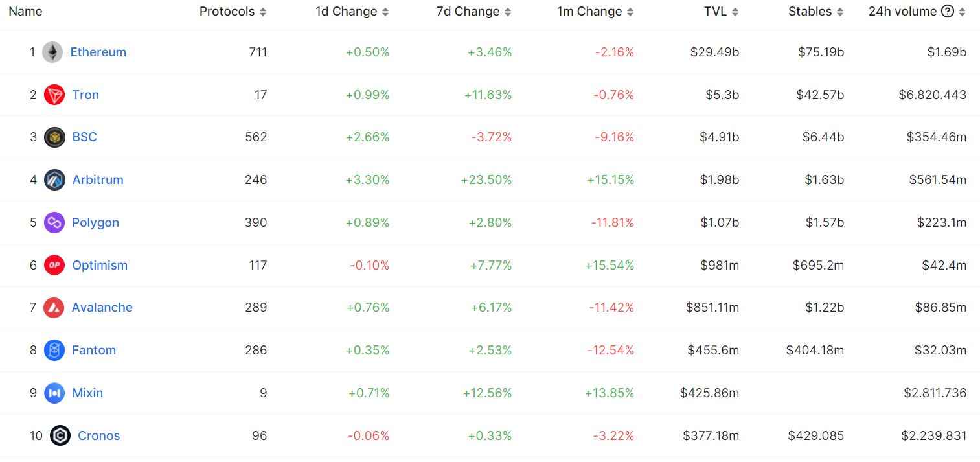Sort by 1m Change column arrows
This screenshot has height=462, width=980.
(630, 12)
